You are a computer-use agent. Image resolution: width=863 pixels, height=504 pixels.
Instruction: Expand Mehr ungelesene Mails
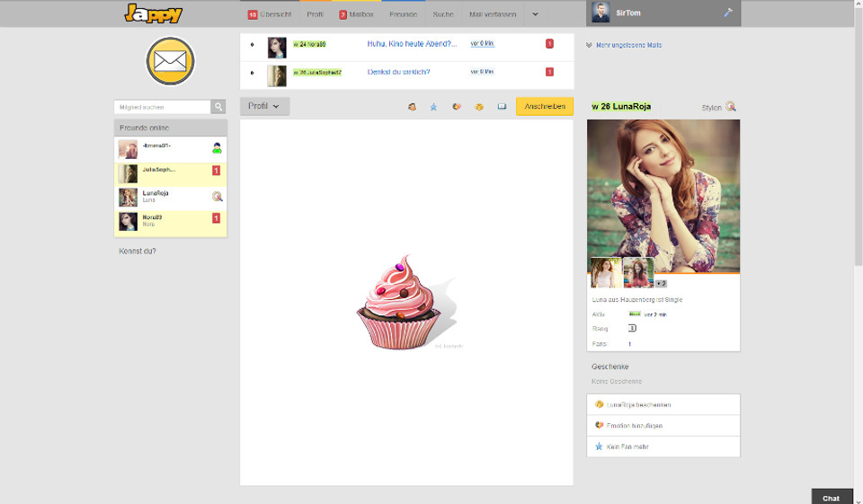click(x=624, y=45)
